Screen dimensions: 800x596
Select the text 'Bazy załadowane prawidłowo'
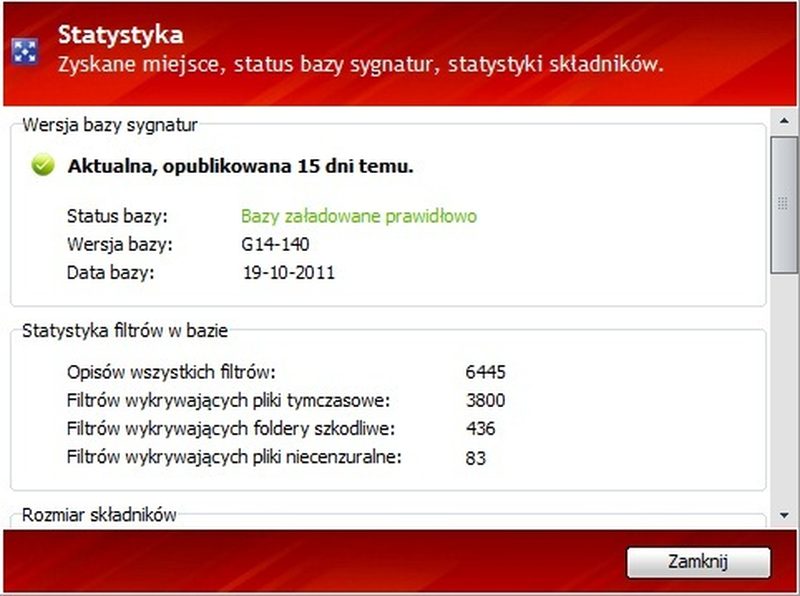359,216
